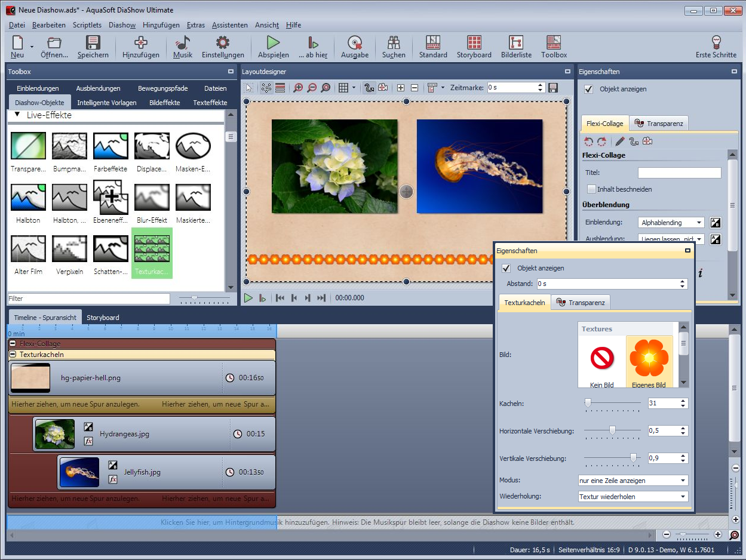Switch to the Bildeffekte tab in the Toolbox

(x=164, y=103)
